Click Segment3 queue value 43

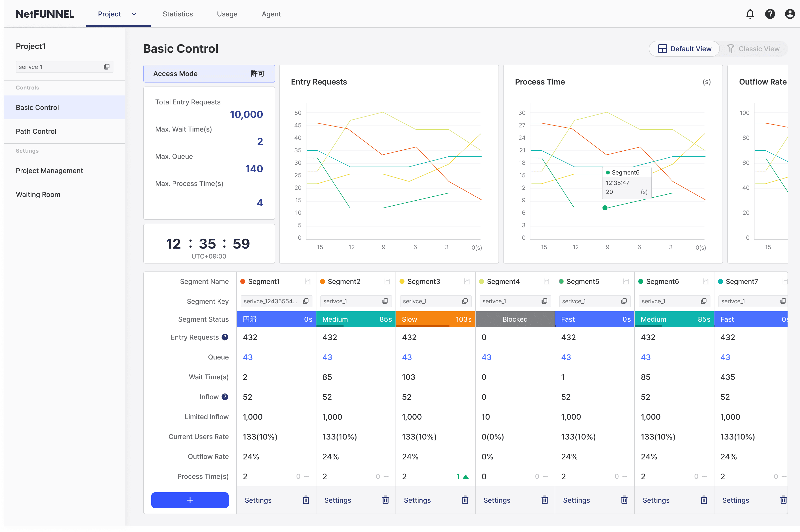[407, 357]
